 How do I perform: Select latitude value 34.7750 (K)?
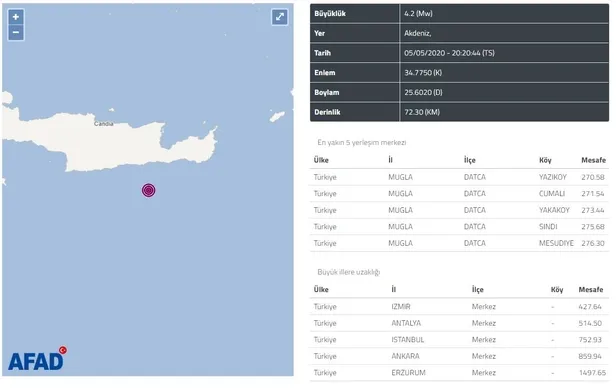click(x=423, y=73)
